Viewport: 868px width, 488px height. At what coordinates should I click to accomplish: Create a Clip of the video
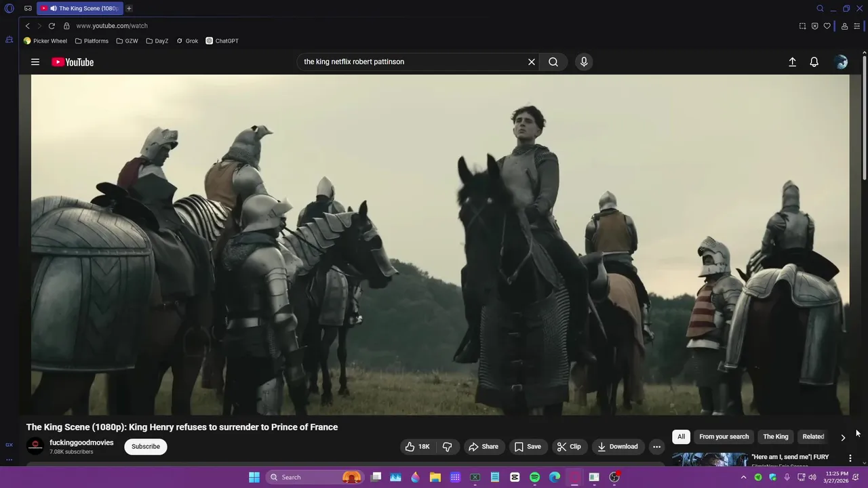point(569,447)
